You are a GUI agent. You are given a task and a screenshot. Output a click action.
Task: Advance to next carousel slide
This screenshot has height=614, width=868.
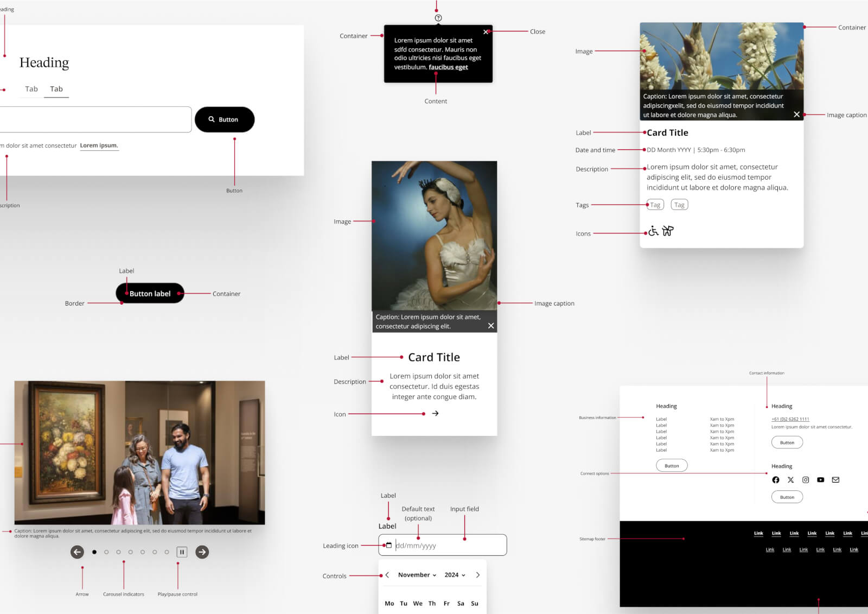[x=202, y=552]
